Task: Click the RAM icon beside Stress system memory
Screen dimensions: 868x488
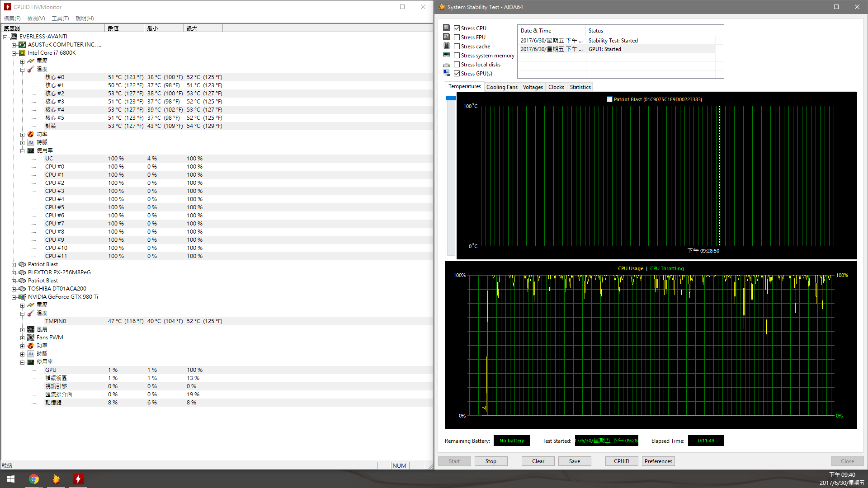Action: click(447, 55)
